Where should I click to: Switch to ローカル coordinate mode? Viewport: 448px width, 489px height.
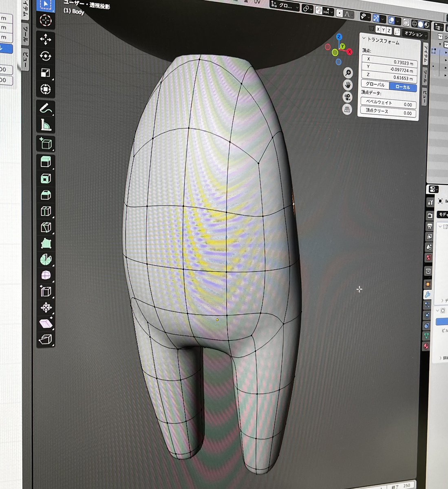click(x=402, y=87)
